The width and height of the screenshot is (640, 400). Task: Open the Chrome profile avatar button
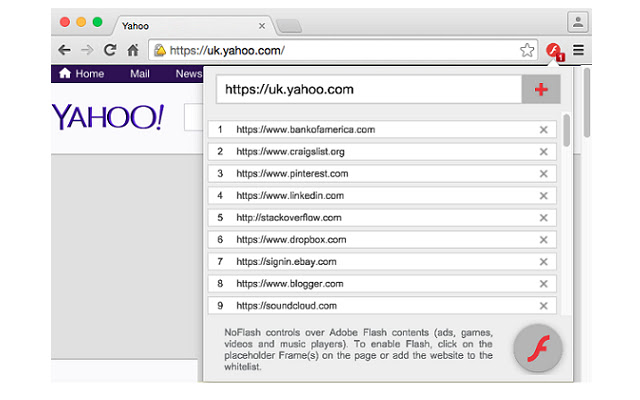(x=578, y=22)
